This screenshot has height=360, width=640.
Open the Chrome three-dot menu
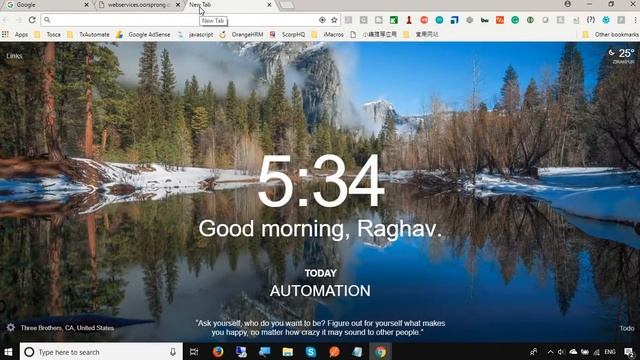click(x=635, y=20)
